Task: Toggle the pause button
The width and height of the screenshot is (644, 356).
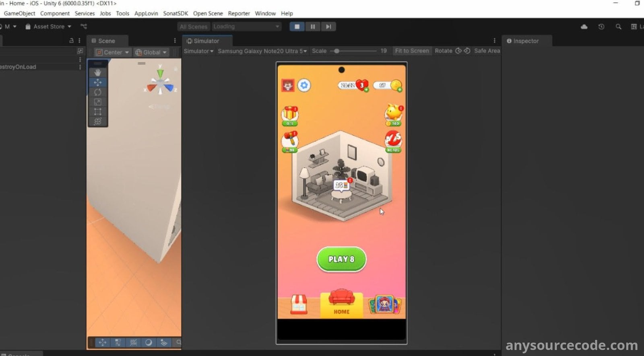Action: coord(313,27)
